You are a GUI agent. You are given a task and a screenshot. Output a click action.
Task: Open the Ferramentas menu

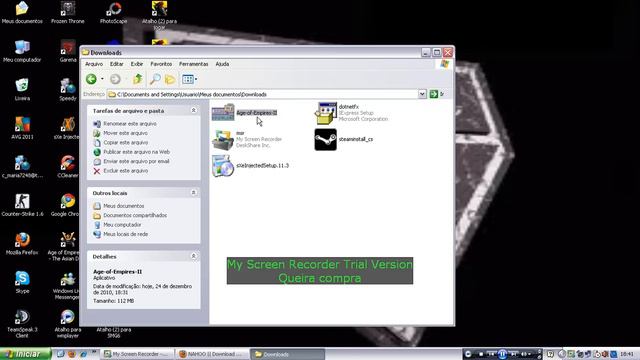[x=193, y=64]
